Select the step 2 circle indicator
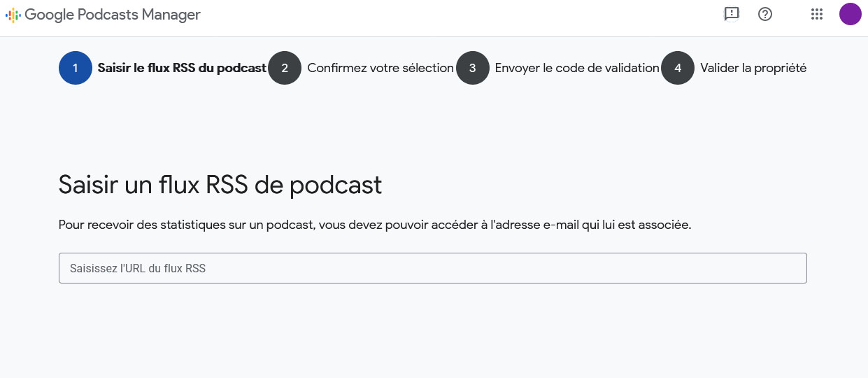This screenshot has height=378, width=868. (x=285, y=68)
